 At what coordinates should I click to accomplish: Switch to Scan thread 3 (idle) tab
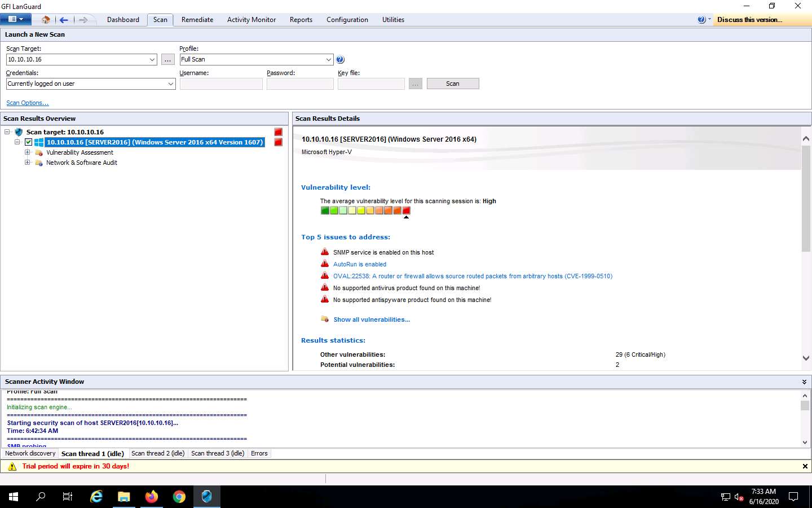pyautogui.click(x=218, y=453)
